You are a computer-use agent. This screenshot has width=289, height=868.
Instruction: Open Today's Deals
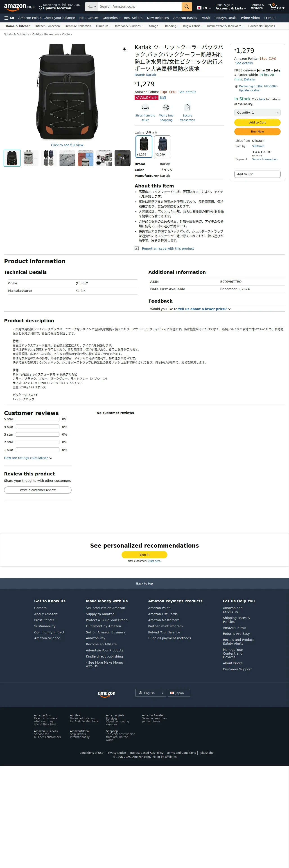225,18
